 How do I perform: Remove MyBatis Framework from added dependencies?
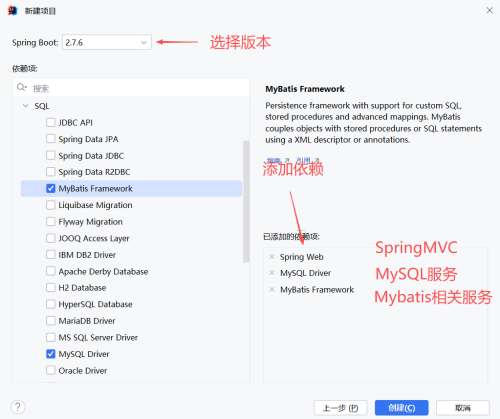272,289
